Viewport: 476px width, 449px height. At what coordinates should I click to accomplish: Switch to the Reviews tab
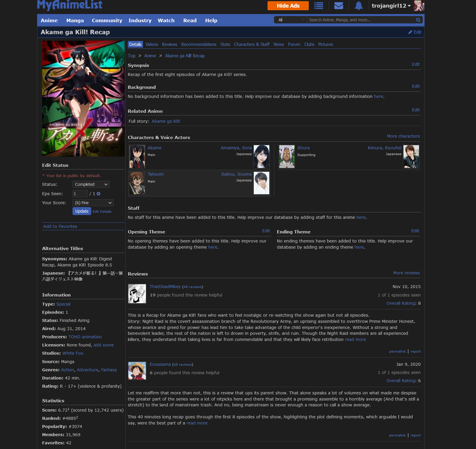tap(170, 44)
